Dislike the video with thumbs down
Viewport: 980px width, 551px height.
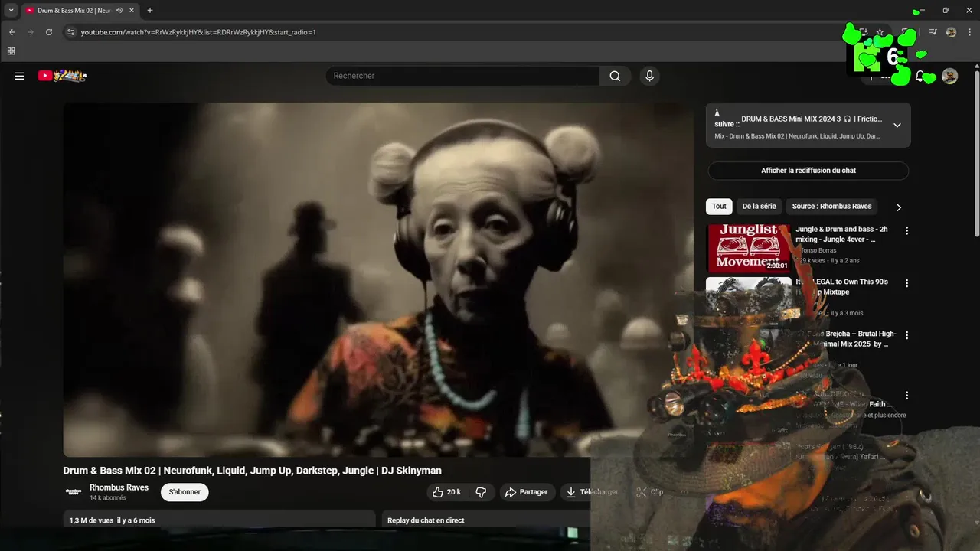(481, 492)
